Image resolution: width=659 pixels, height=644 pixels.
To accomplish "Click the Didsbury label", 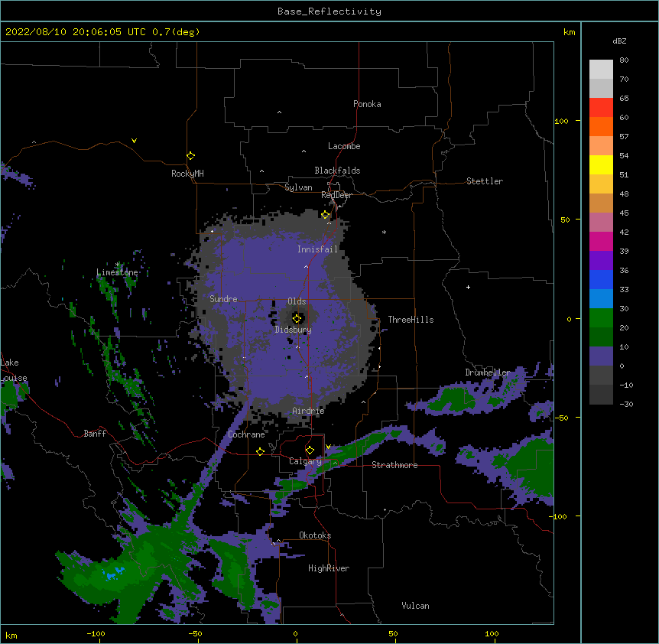I will (294, 330).
